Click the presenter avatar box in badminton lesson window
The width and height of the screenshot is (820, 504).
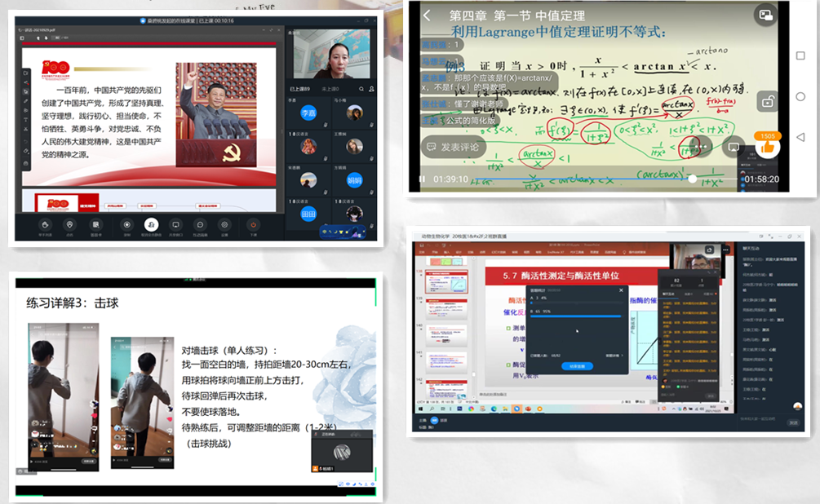(x=342, y=451)
